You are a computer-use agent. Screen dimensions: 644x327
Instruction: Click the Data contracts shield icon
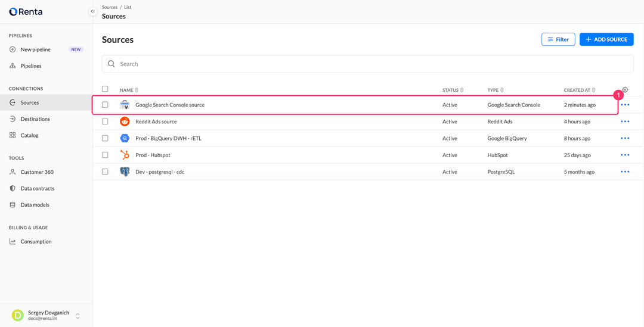(13, 189)
